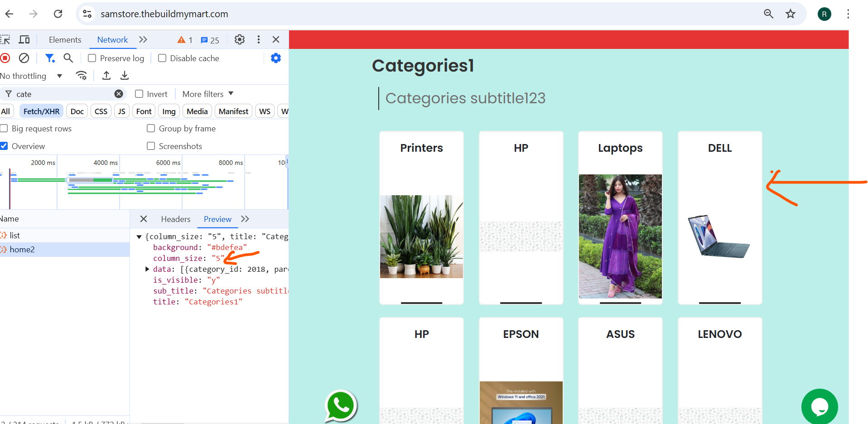The image size is (868, 424).
Task: Filter requests by Doc
Action: pos(77,111)
